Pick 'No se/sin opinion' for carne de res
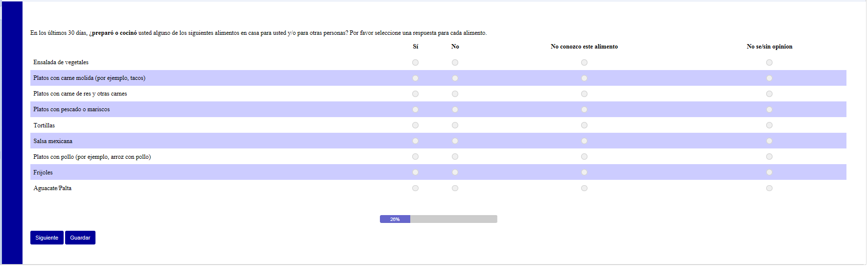Image resolution: width=868 pixels, height=268 pixels. (x=769, y=94)
